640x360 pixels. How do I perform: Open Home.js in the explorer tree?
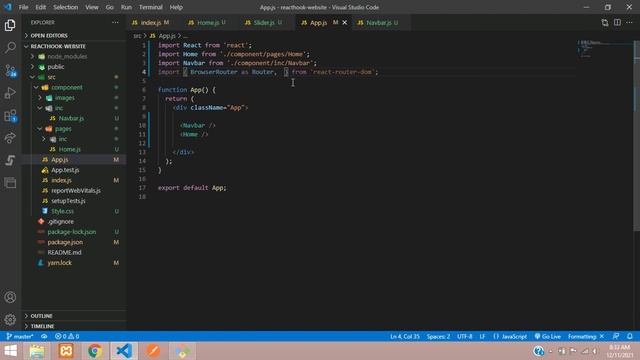click(69, 149)
